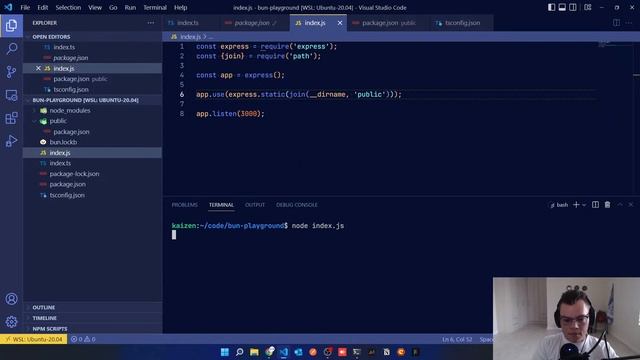Collapse the public folder
Image resolution: width=640 pixels, height=360 pixels.
(x=93, y=121)
